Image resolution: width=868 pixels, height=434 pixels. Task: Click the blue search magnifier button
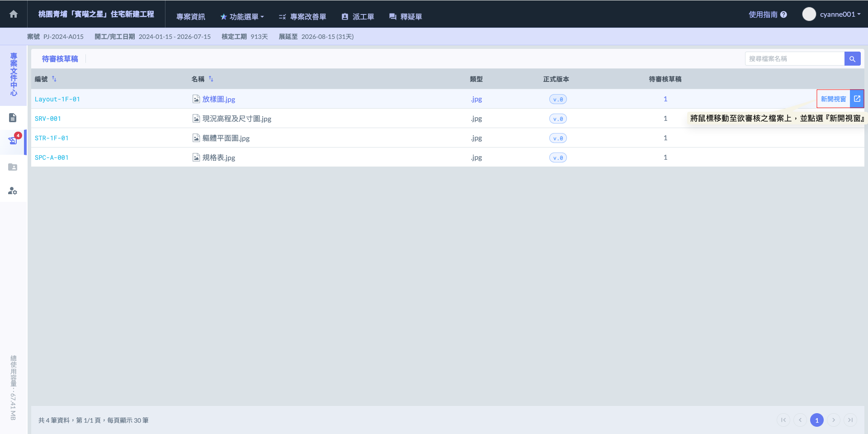[852, 59]
